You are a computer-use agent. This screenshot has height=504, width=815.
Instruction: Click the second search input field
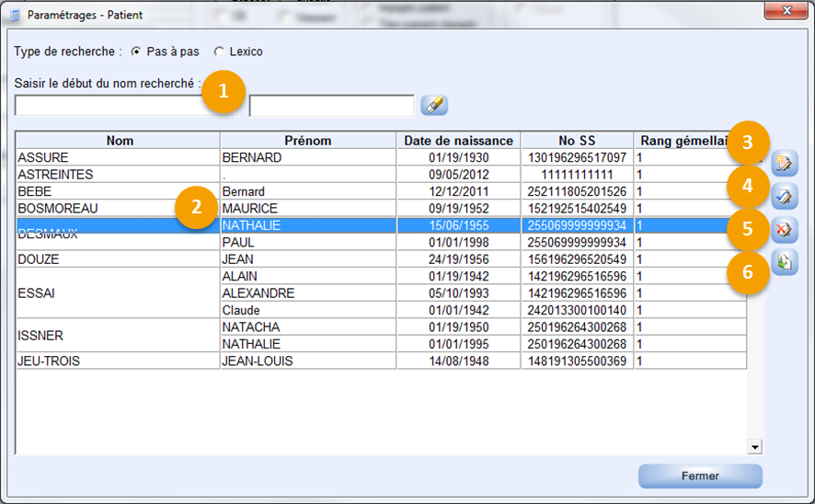click(x=331, y=107)
